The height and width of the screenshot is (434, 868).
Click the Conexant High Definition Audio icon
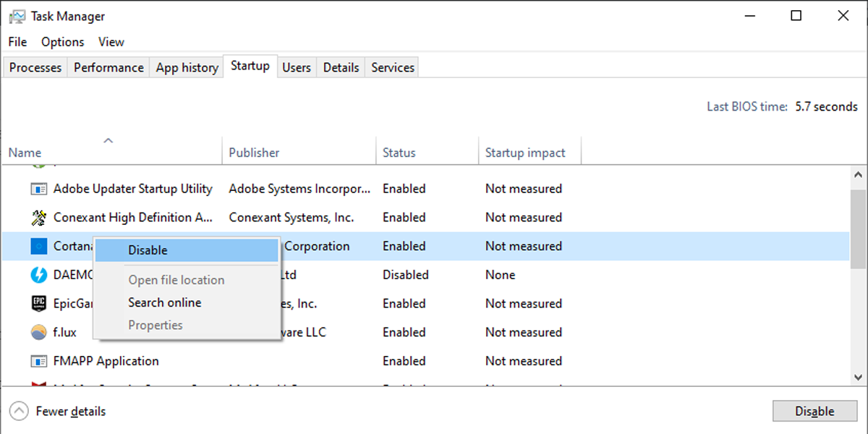click(x=38, y=217)
